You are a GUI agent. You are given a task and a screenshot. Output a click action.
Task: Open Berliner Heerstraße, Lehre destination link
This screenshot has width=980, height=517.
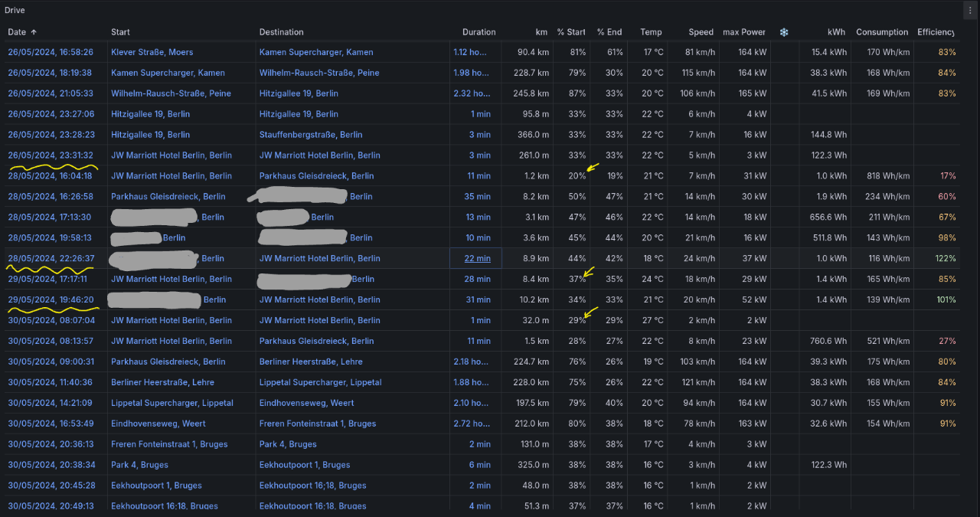click(311, 362)
